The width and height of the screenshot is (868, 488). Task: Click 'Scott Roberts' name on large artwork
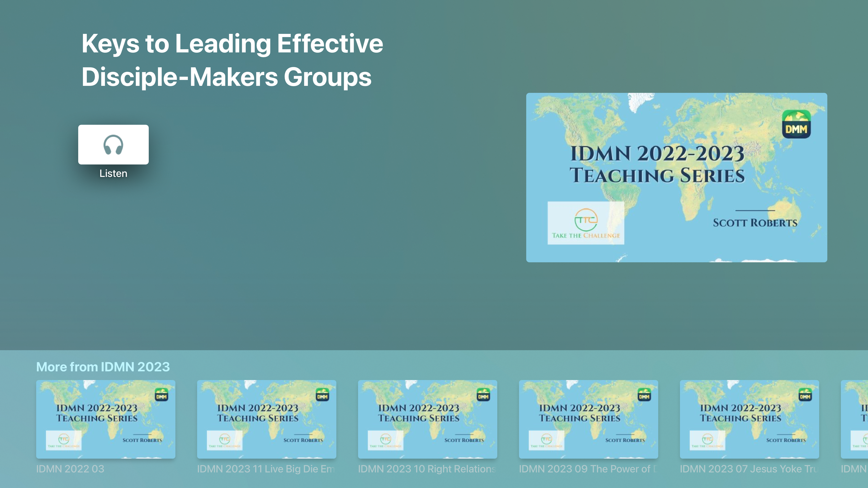click(x=755, y=223)
